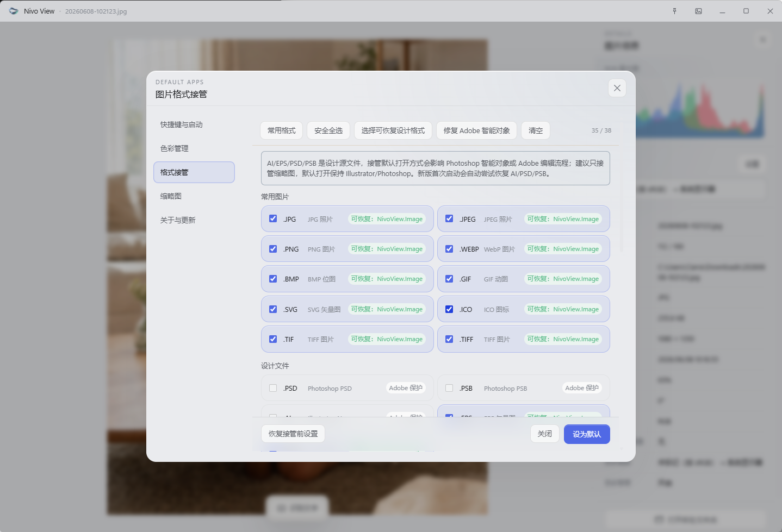Click the 35 / 38 selection counter
The image size is (782, 532).
click(x=601, y=130)
